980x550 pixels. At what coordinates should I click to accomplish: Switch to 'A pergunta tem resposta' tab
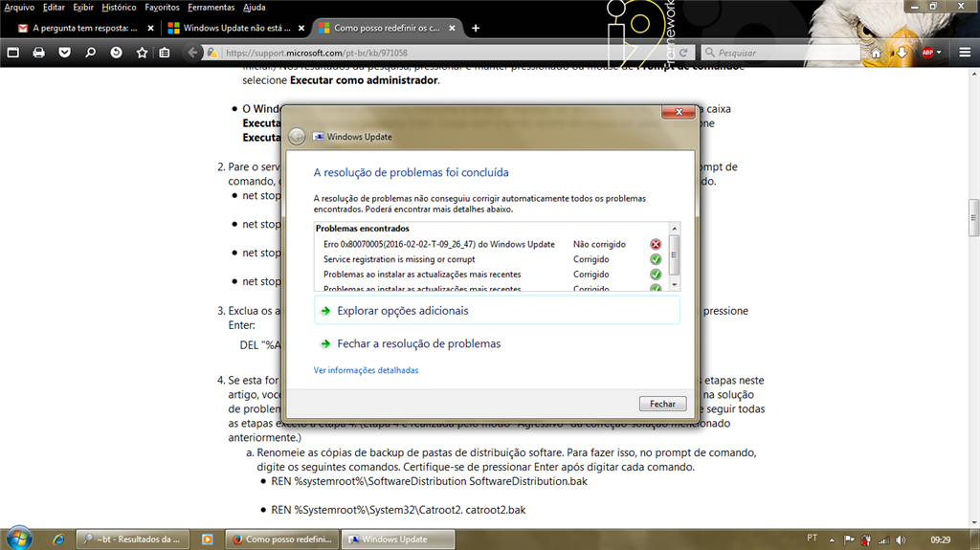[84, 28]
